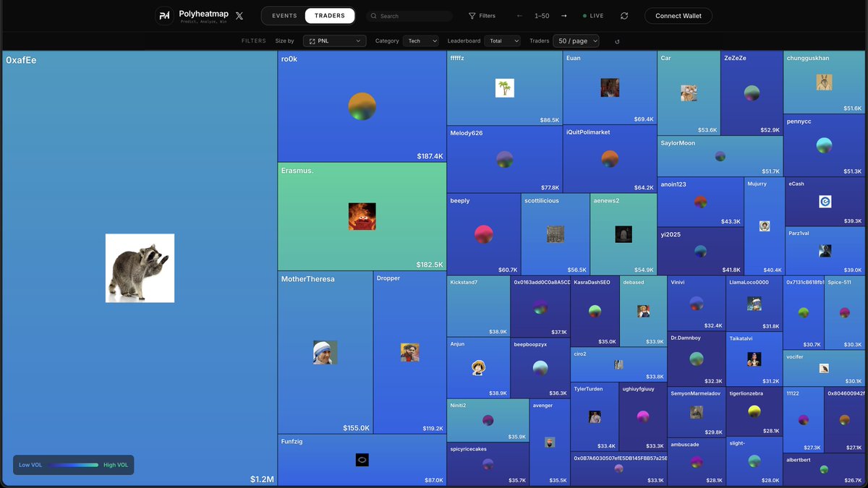
Task: Select the Traders tab
Action: point(330,16)
